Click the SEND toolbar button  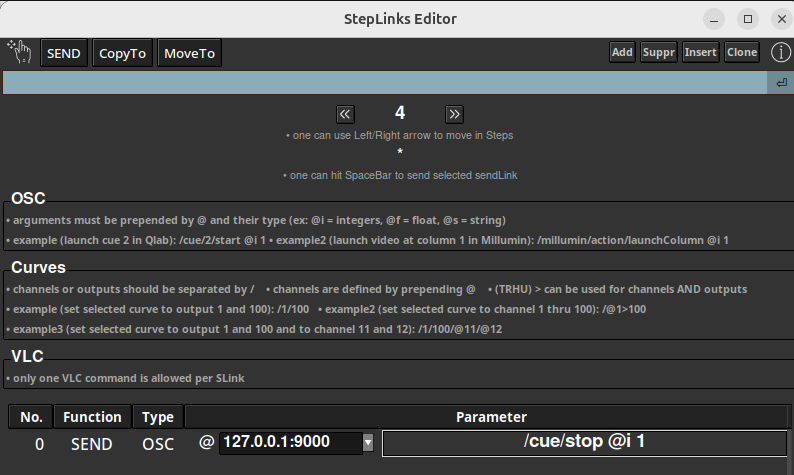[x=64, y=53]
